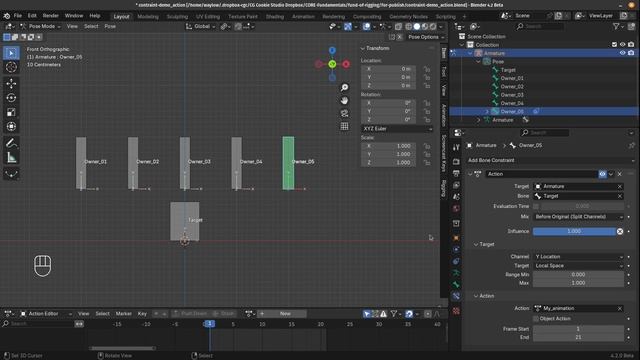Open the Render menu

click(x=51, y=16)
